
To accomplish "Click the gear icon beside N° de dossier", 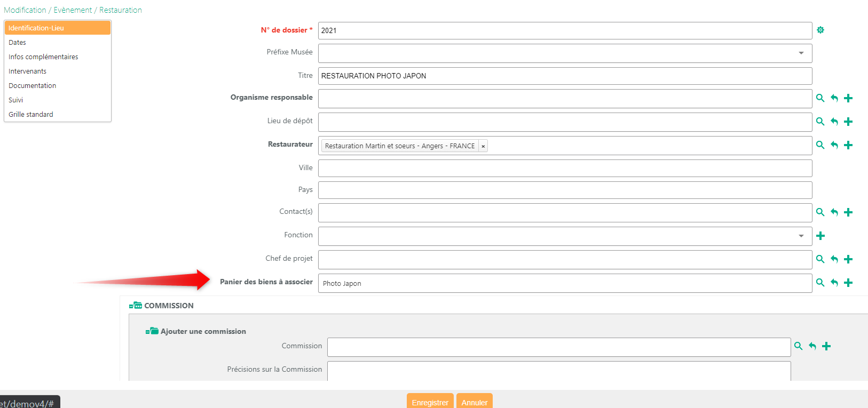I will click(820, 30).
